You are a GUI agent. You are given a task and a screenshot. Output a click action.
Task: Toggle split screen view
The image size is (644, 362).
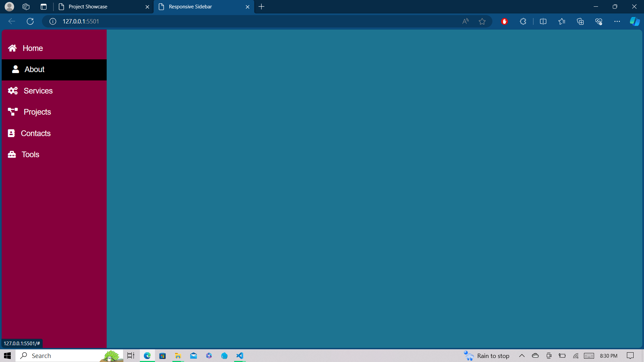pos(543,21)
